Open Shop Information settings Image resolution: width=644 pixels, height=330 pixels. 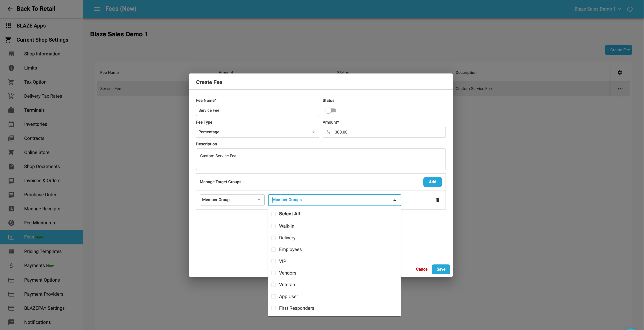[42, 54]
